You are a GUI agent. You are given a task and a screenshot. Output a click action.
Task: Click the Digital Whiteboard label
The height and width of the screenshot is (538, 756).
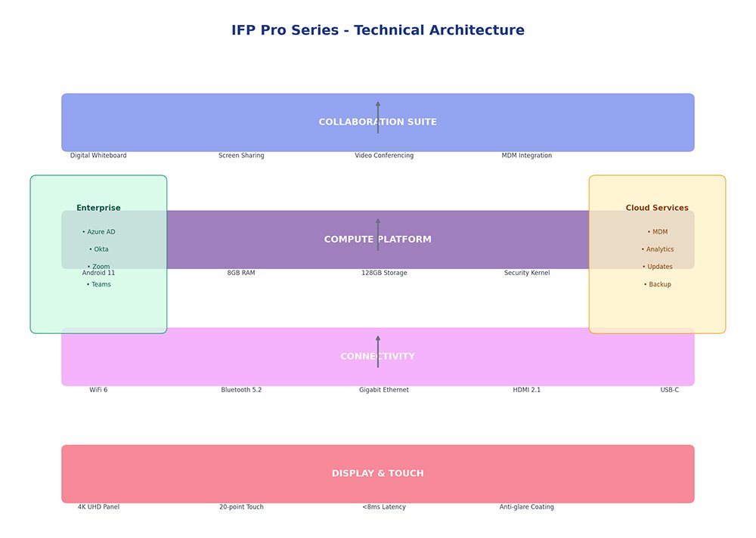click(98, 156)
